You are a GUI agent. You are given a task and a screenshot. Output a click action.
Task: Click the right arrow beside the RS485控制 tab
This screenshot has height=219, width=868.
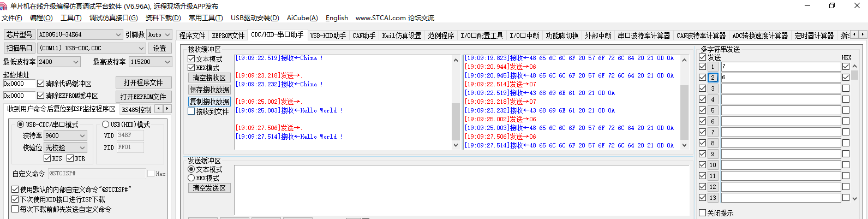pos(167,109)
